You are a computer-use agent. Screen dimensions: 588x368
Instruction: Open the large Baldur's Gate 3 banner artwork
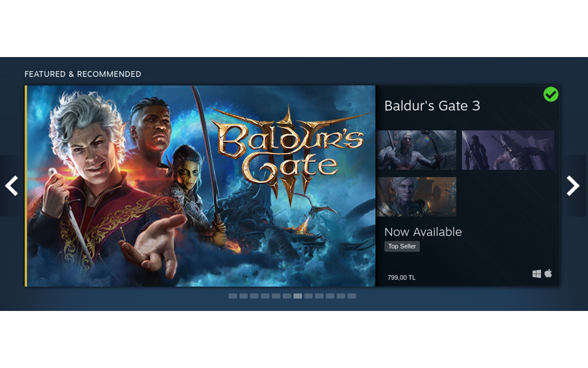pos(200,186)
